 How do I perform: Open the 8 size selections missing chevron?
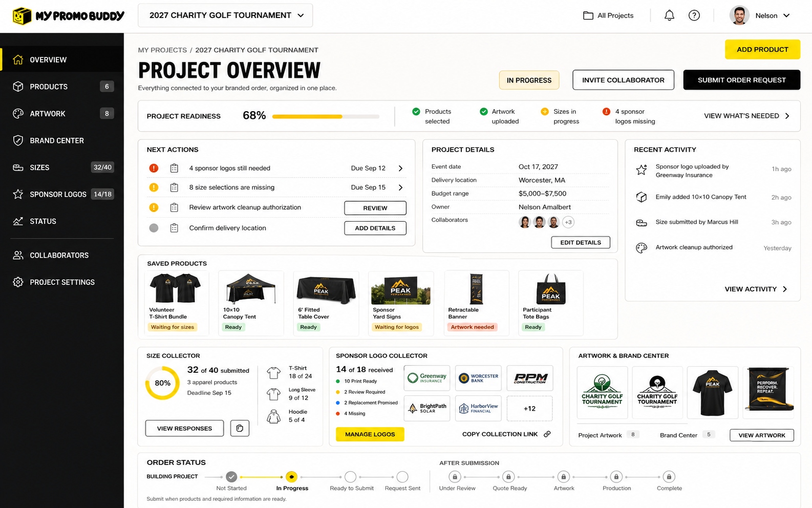[400, 187]
